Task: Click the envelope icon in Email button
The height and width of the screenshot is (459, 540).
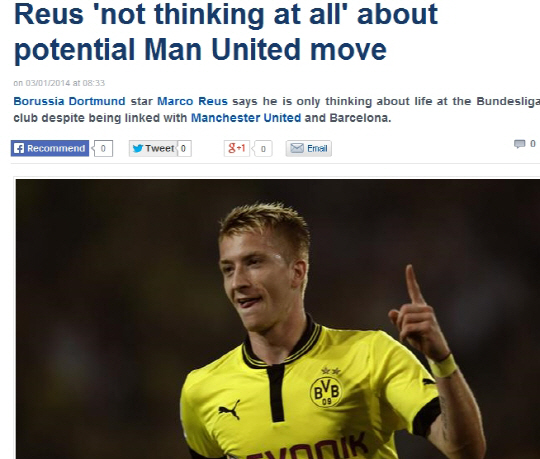Action: pos(297,148)
